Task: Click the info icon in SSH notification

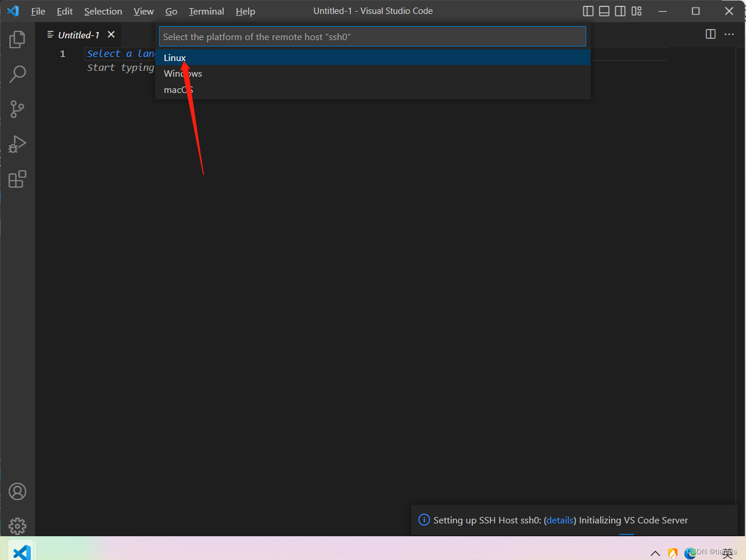Action: click(x=424, y=520)
